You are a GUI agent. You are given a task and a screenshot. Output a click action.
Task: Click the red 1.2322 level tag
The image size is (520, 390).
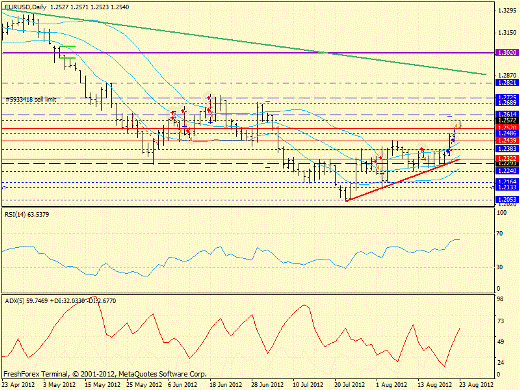click(506, 158)
